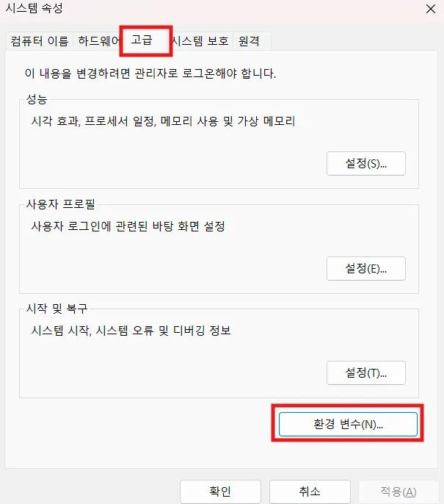This screenshot has height=504, width=444.
Task: Click the 시작 및 복구 group heading
Action: [57, 309]
